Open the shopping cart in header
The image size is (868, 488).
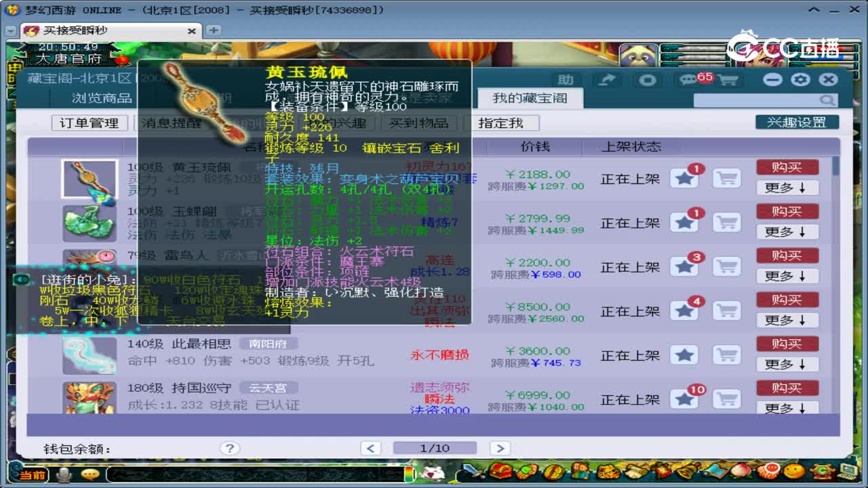coord(728,80)
